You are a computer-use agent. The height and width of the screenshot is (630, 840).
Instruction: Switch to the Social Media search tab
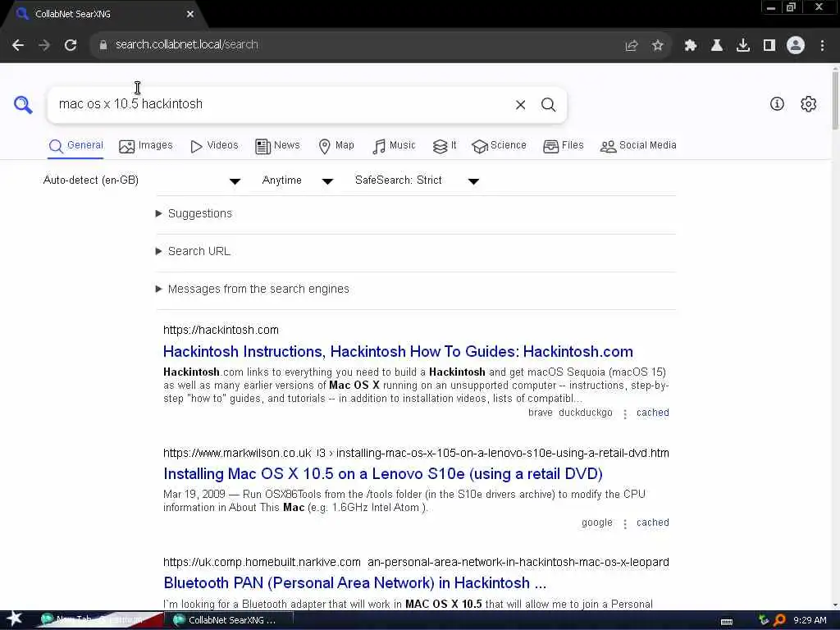(638, 146)
